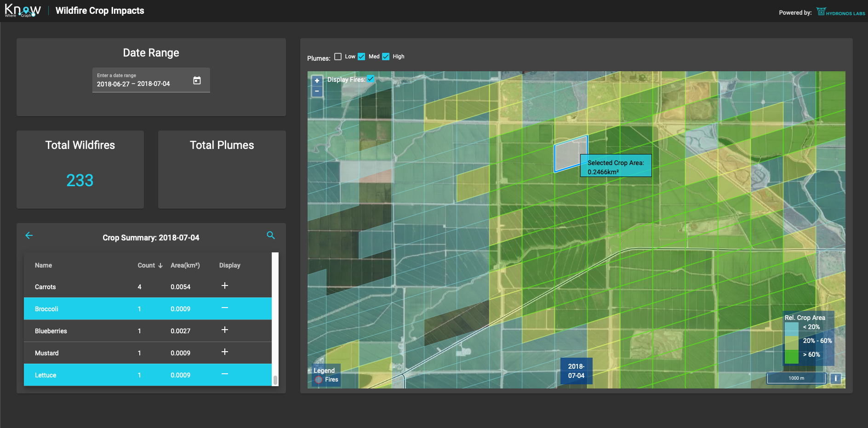Open map attribution info button

click(x=835, y=378)
